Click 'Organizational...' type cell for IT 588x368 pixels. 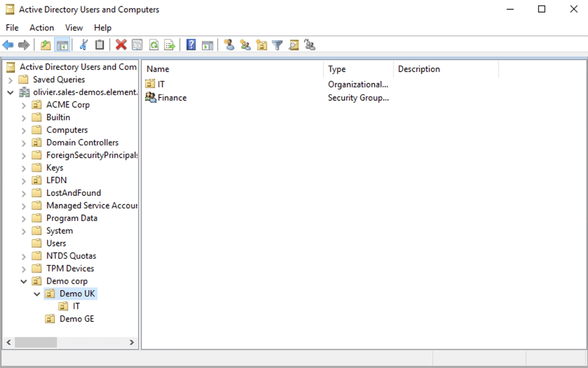pos(358,84)
